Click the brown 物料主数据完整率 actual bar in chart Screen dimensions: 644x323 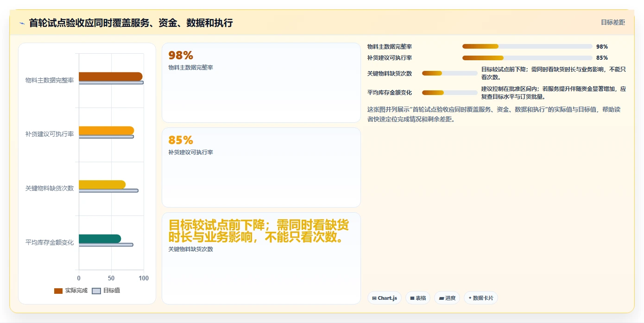[x=110, y=76]
